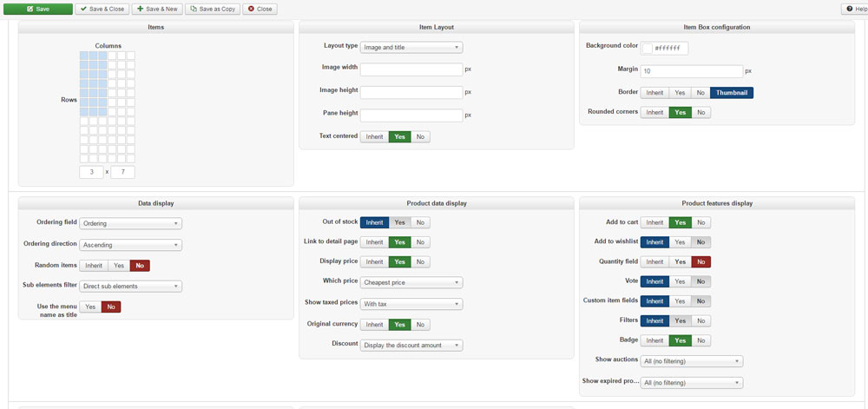Image resolution: width=868 pixels, height=409 pixels.
Task: Open the Background color swatch picker
Action: (648, 48)
